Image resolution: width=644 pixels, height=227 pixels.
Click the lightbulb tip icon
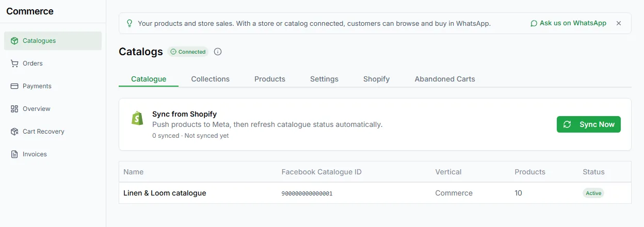[x=130, y=23]
